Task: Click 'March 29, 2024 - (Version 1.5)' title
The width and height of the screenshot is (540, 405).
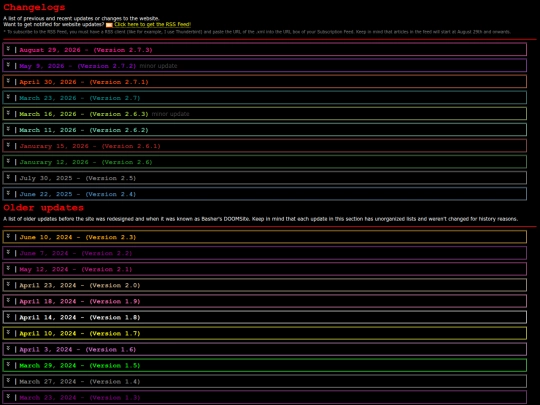Action: click(x=80, y=365)
